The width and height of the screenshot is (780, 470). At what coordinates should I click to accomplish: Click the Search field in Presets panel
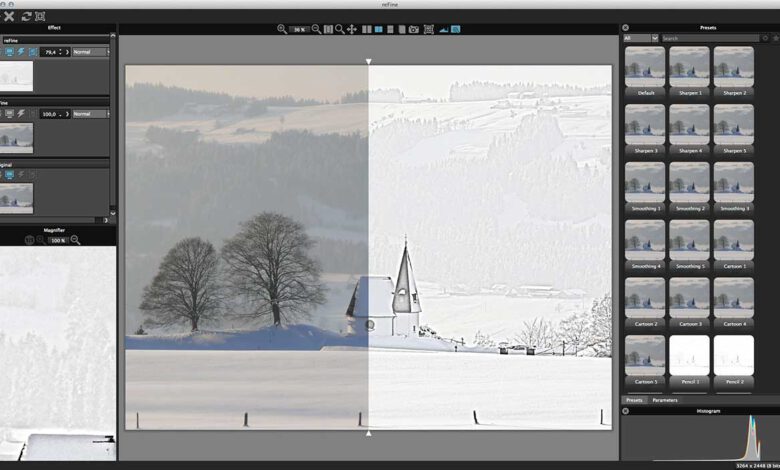pyautogui.click(x=710, y=38)
